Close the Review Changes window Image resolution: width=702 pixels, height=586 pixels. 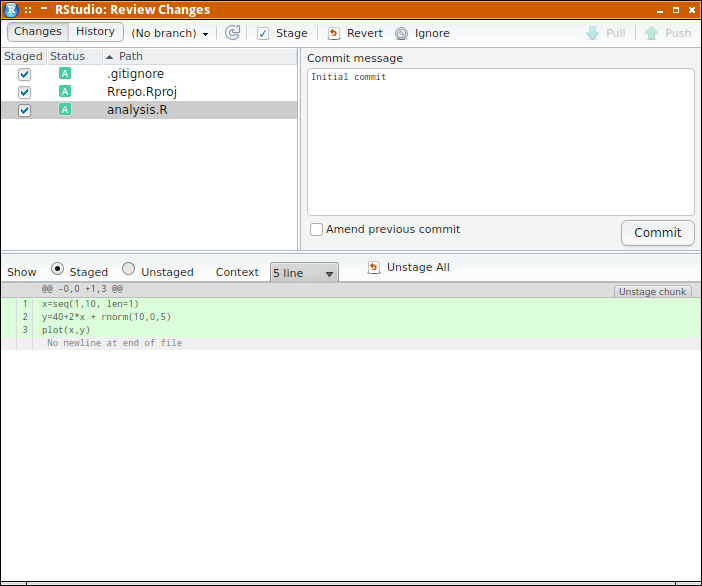point(692,10)
